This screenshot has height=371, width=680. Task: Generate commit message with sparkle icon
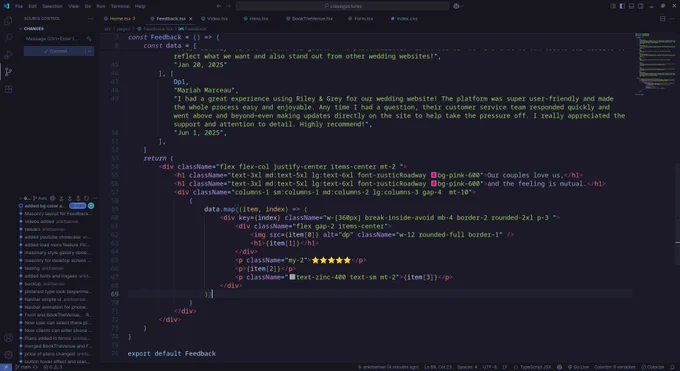(x=89, y=39)
